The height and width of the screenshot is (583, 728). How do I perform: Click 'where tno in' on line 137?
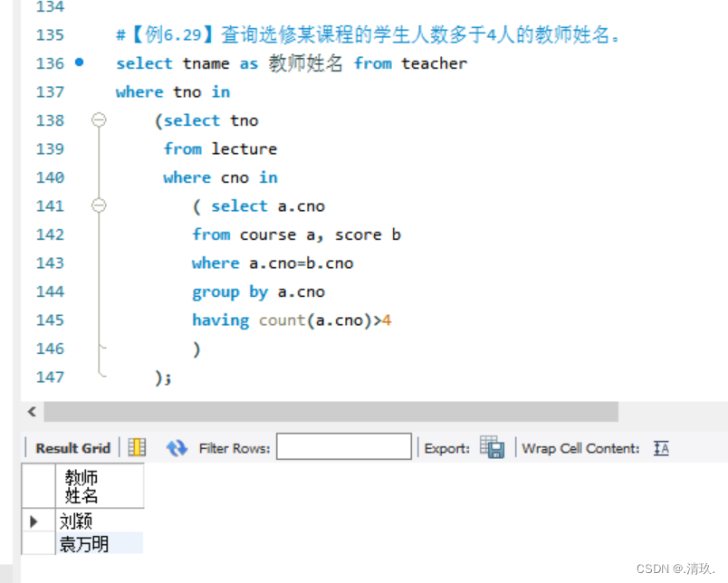[x=173, y=92]
